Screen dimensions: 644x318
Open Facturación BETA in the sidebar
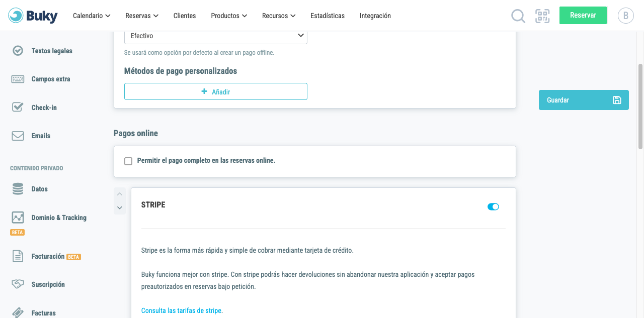[56, 256]
